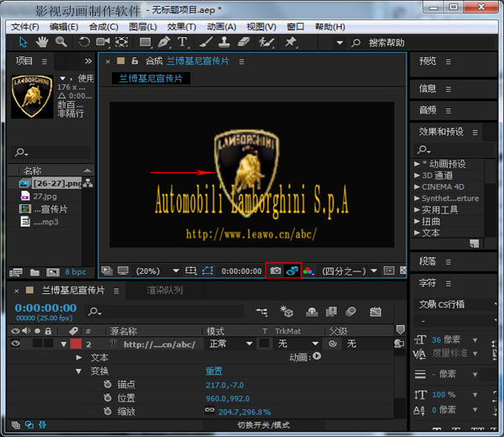The height and width of the screenshot is (437, 504).
Task: Collapse the 变换 property group
Action: tap(78, 371)
